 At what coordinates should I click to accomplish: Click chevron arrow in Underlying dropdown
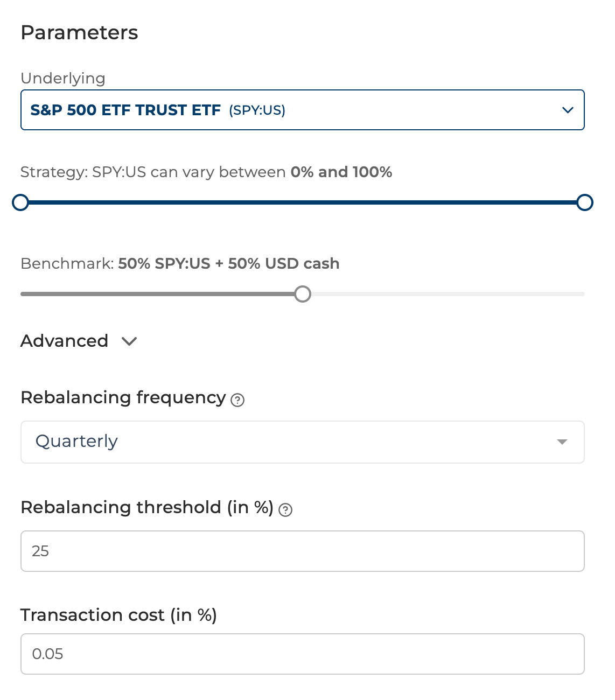pos(568,110)
